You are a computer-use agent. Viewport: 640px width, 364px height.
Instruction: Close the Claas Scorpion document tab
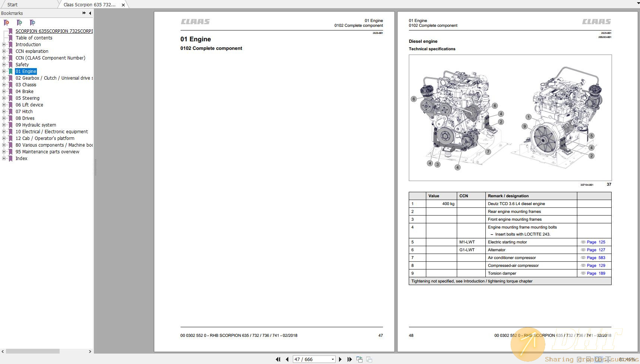123,5
